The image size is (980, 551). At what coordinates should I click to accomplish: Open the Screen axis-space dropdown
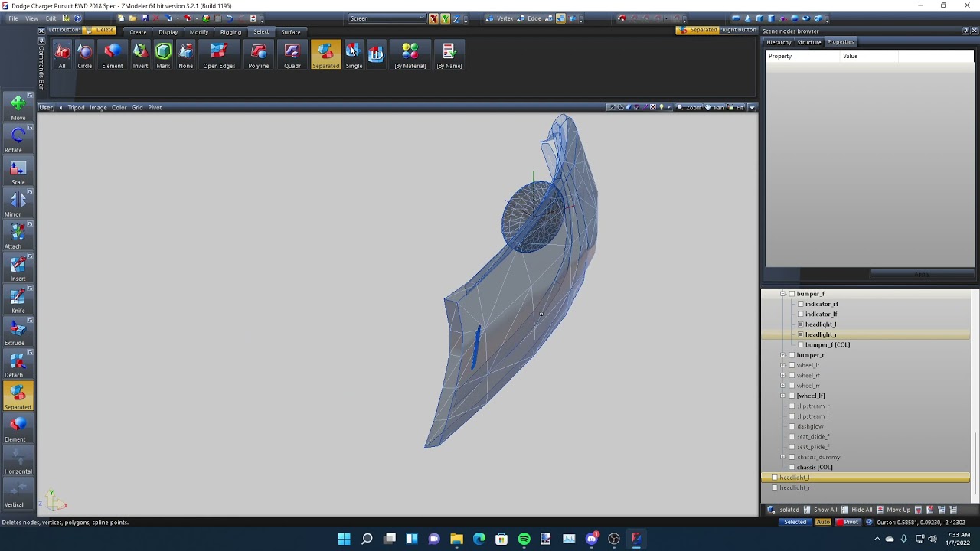coord(387,18)
